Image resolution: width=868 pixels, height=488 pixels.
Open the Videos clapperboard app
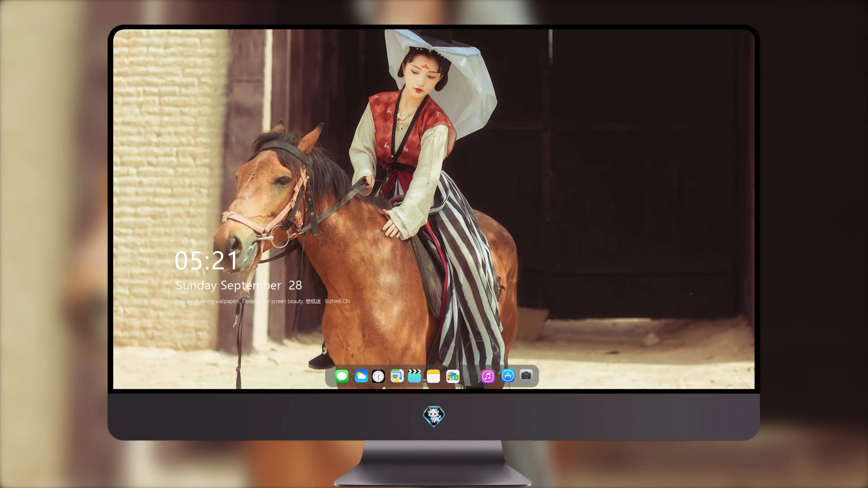[415, 376]
